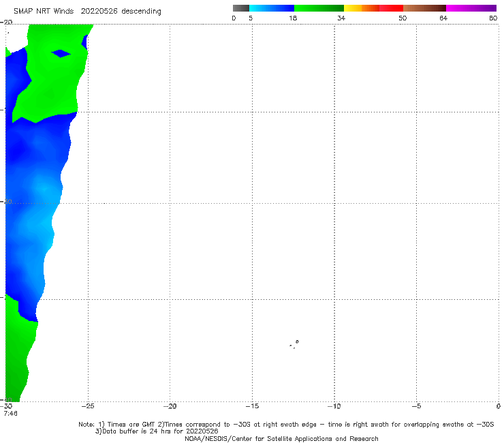Click the word "descending" in the title
Viewport: 504px width, 443px height.
tap(142, 12)
